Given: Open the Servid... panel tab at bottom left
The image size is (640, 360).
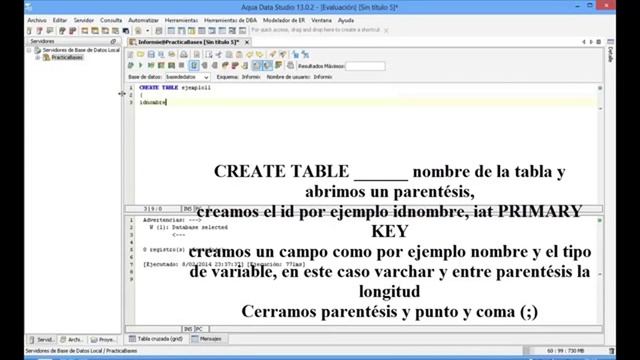Looking at the screenshot, I should pyautogui.click(x=42, y=340).
